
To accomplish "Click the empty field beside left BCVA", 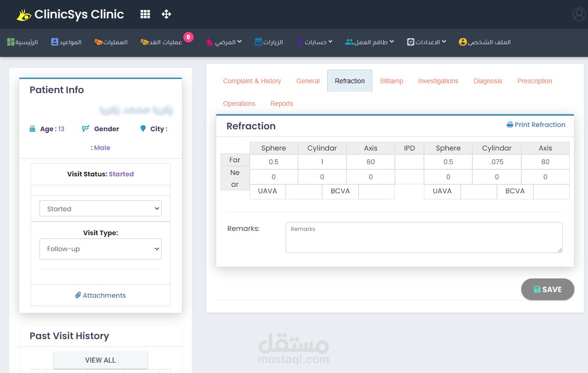I will pos(376,191).
